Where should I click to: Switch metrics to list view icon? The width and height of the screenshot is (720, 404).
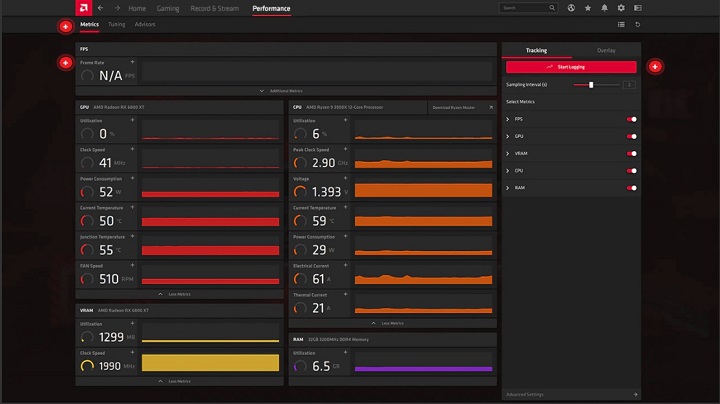click(621, 24)
